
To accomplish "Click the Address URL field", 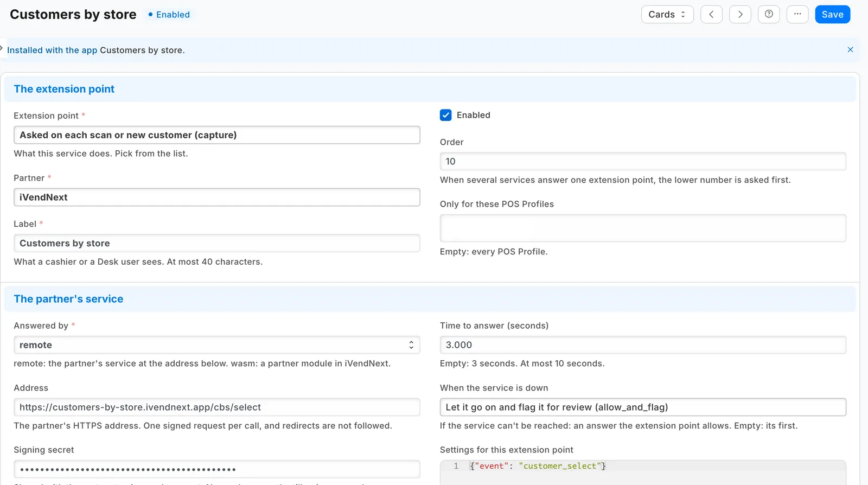I will [216, 407].
